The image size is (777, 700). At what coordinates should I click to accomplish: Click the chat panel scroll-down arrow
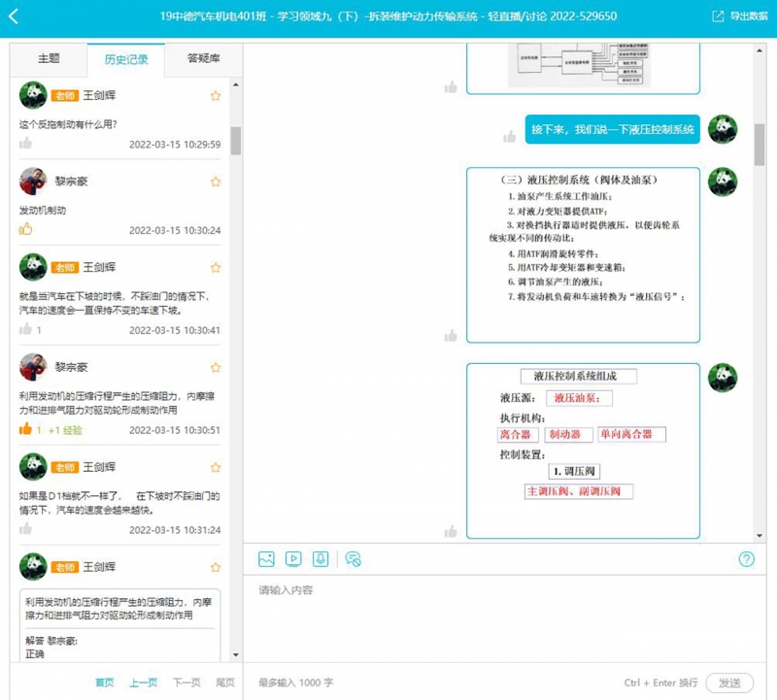[x=760, y=536]
